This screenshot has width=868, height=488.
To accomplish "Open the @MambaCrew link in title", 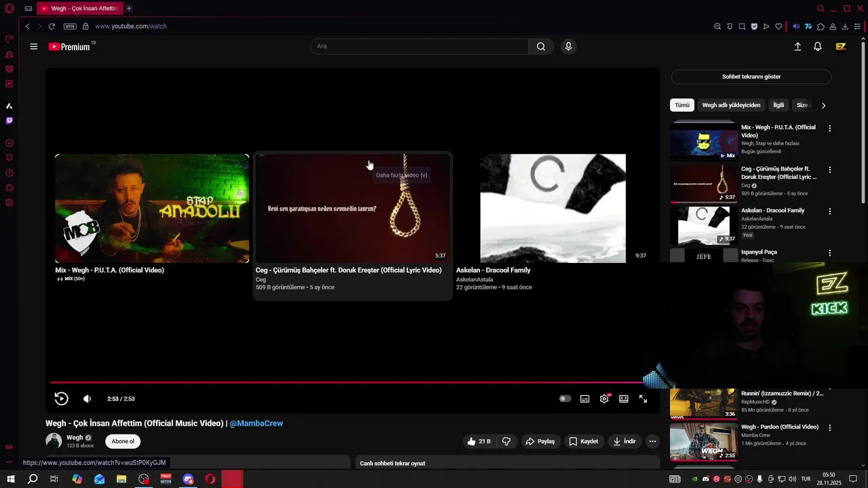I will pyautogui.click(x=256, y=424).
